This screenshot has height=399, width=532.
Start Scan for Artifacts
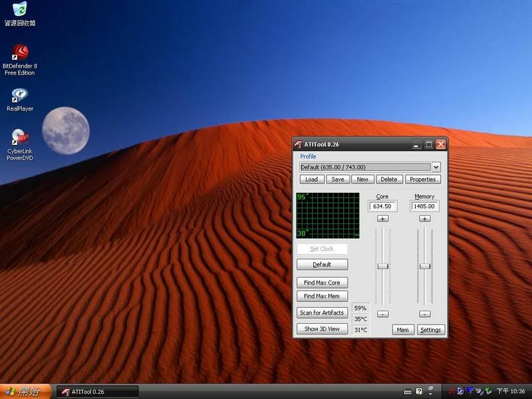pyautogui.click(x=322, y=313)
